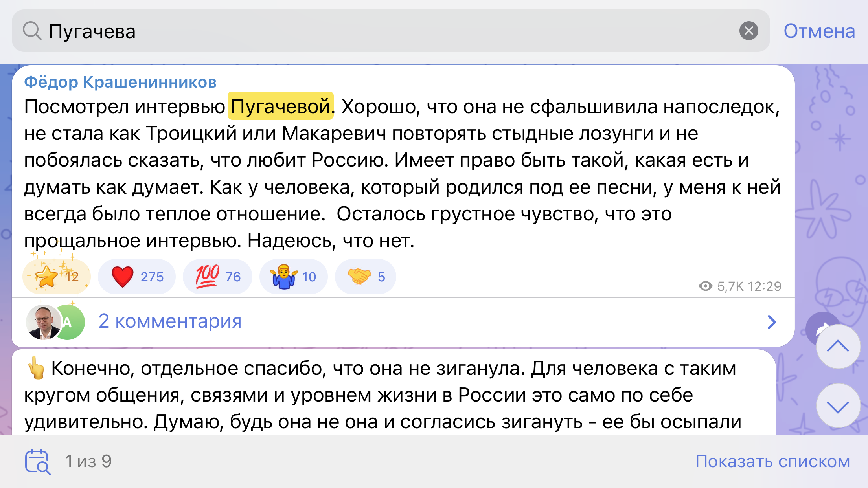Screen dimensions: 868x488
Task: Toggle the star reaction with 12
Action: tap(57, 277)
